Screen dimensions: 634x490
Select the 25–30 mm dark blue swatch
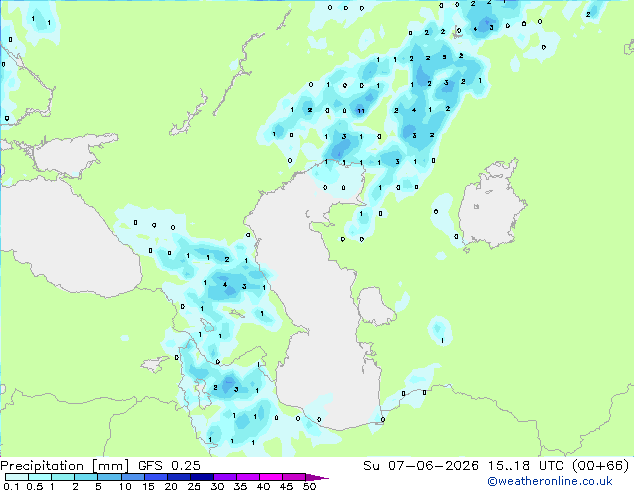(x=202, y=477)
